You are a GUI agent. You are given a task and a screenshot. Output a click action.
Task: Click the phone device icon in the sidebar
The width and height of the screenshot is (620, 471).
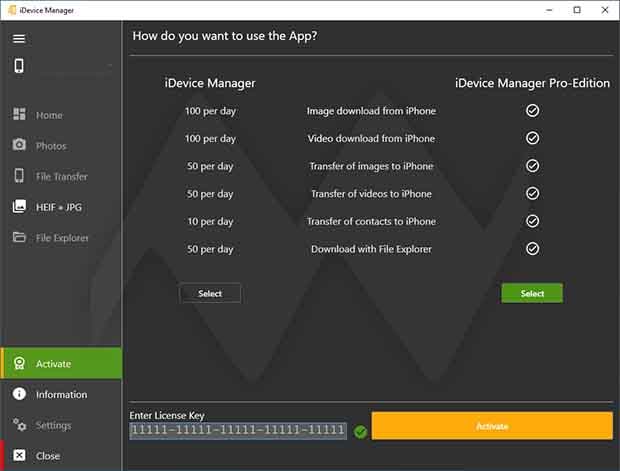tap(19, 66)
